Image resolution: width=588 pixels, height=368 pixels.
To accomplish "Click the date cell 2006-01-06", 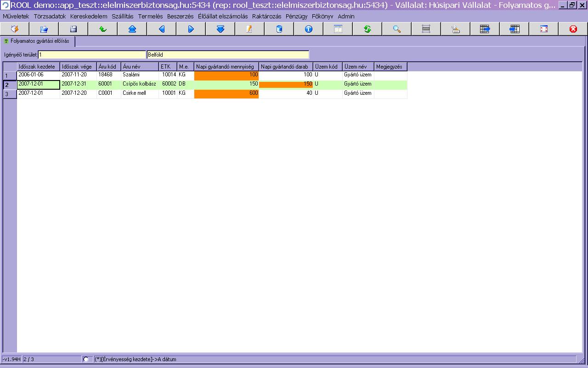I will point(39,75).
